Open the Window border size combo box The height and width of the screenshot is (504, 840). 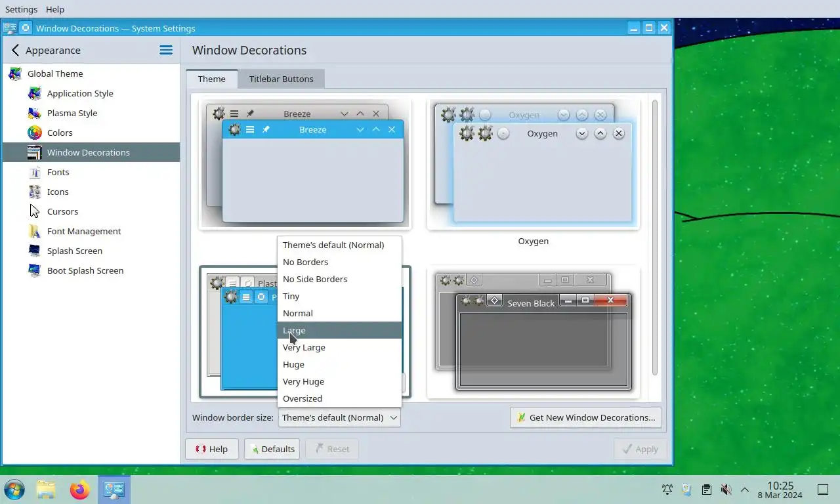pos(339,417)
